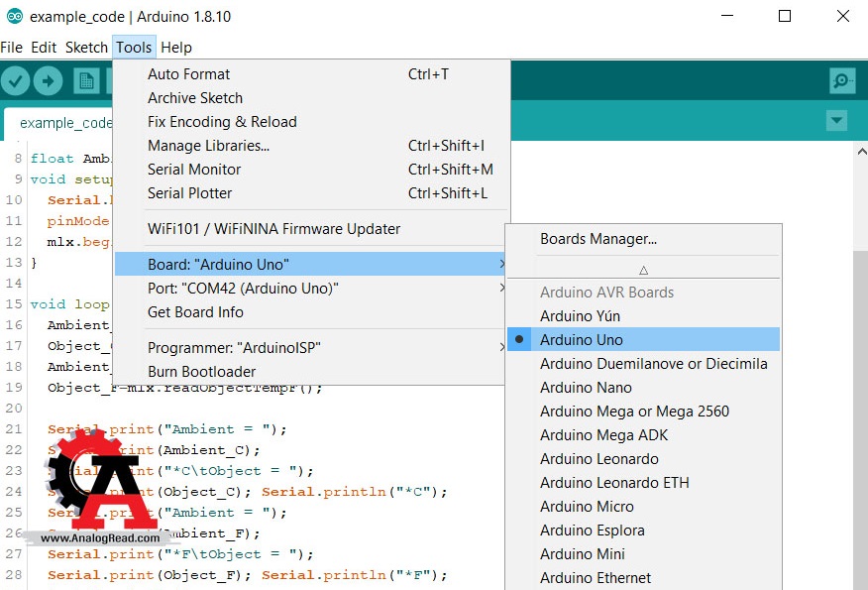Click code line Serial.print("Ambient = ") on line 21
The image size is (868, 590).
(x=167, y=429)
